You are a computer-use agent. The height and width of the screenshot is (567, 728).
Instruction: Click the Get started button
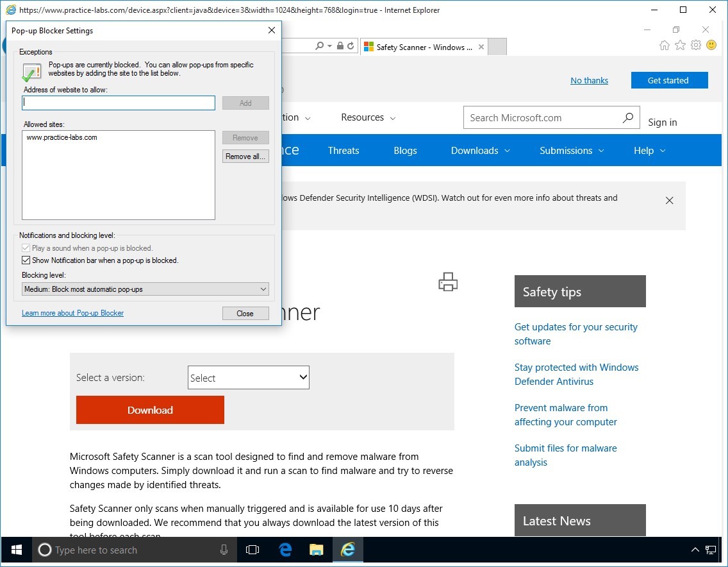(669, 80)
